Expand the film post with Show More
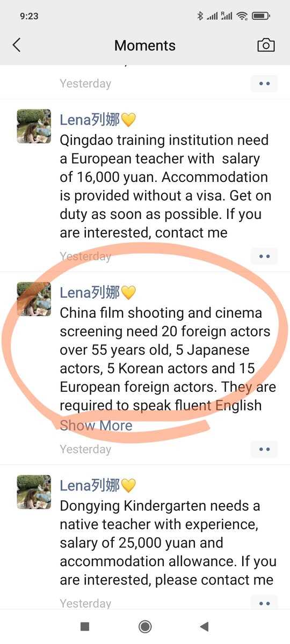This screenshot has width=290, height=644. coord(96,426)
